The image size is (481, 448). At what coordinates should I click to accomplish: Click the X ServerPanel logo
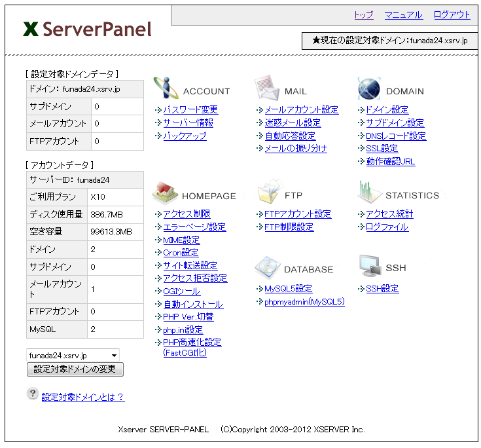click(x=88, y=29)
